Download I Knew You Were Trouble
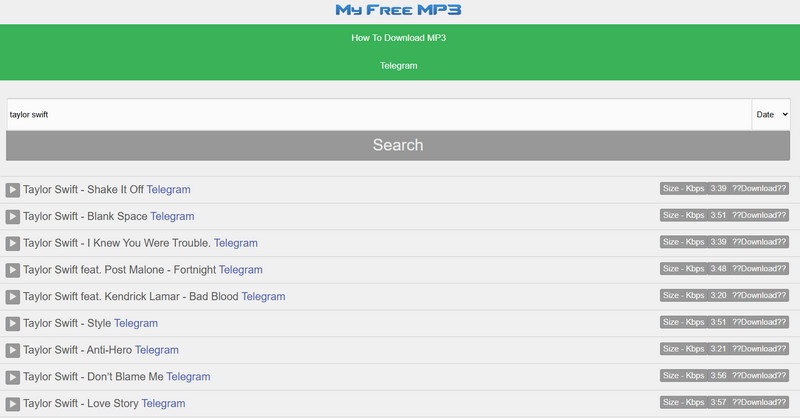This screenshot has width=800, height=418. [x=759, y=242]
